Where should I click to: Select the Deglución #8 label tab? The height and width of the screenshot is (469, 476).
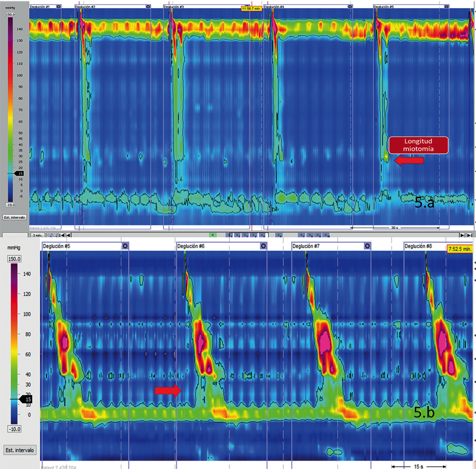pos(418,246)
